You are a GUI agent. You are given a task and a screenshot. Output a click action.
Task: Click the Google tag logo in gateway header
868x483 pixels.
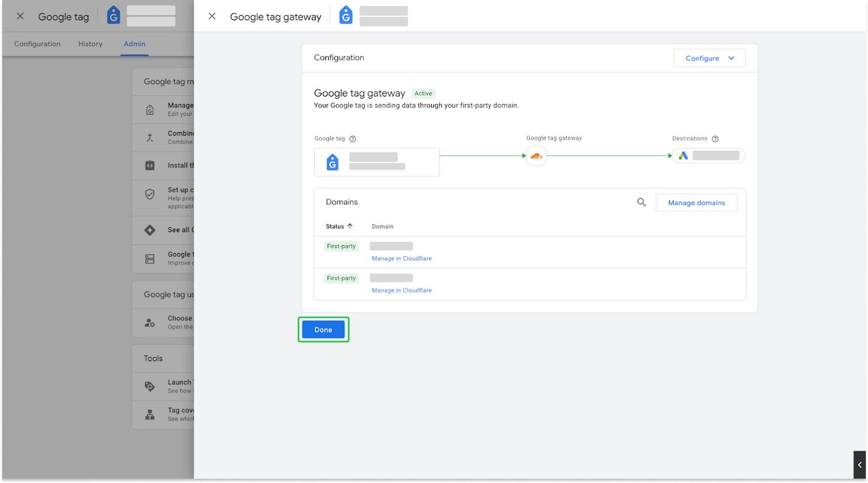click(x=346, y=15)
